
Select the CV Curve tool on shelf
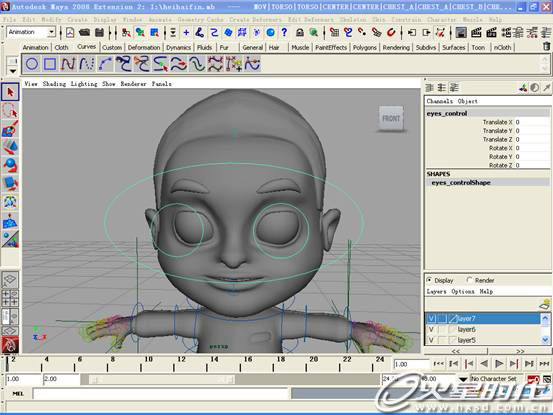click(68, 64)
